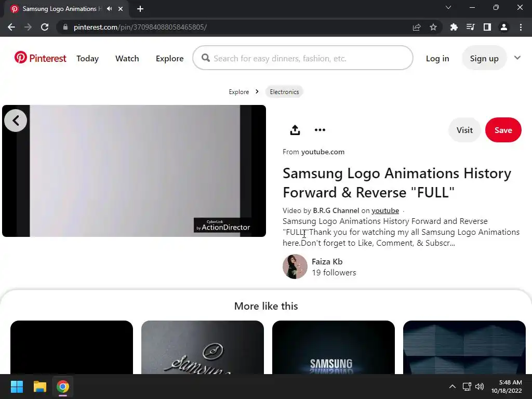Open the media control icon in Chrome

(470, 27)
